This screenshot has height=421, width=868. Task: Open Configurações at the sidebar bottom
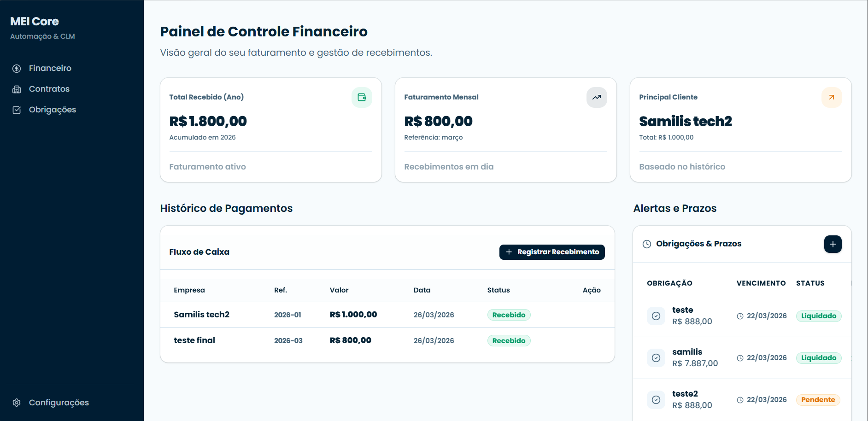59,403
